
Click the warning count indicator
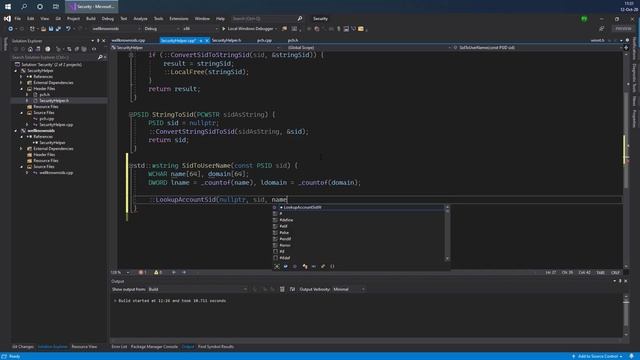coord(158,272)
